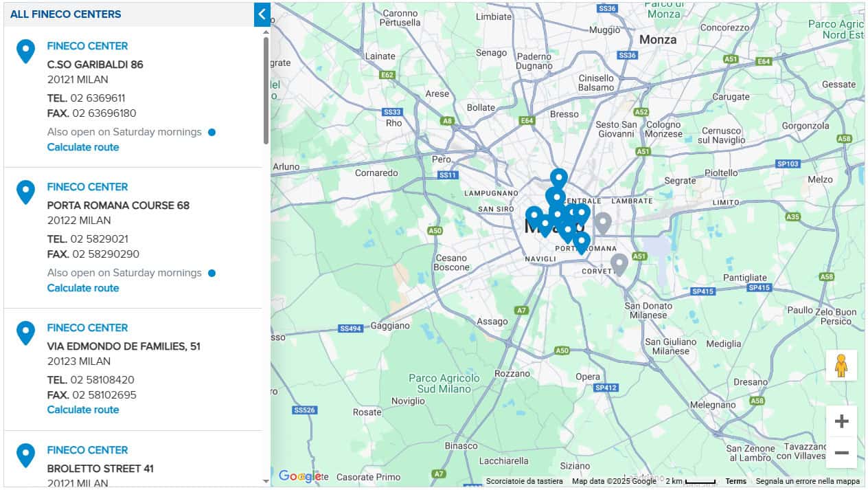Click the pin icon beside Via Edmondo De Families

click(x=25, y=333)
